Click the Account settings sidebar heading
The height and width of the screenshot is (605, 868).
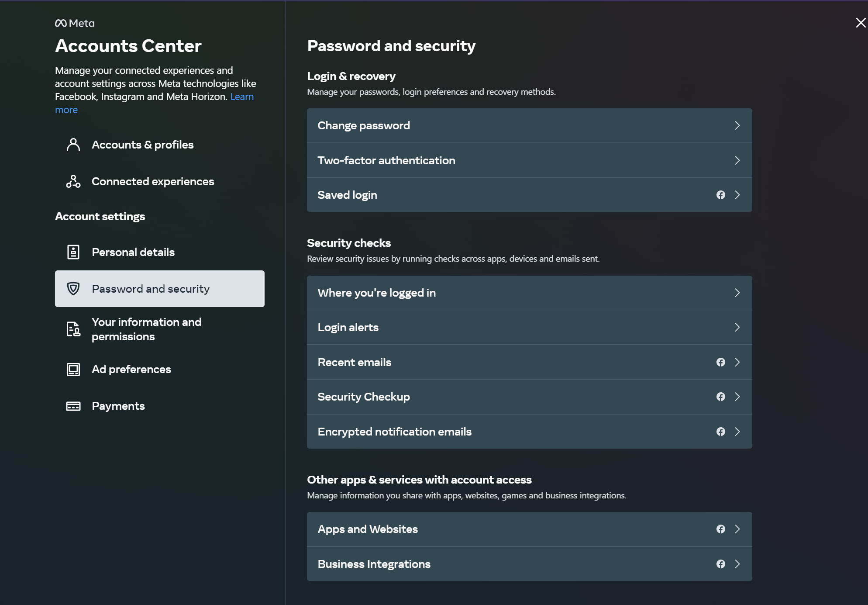100,216
